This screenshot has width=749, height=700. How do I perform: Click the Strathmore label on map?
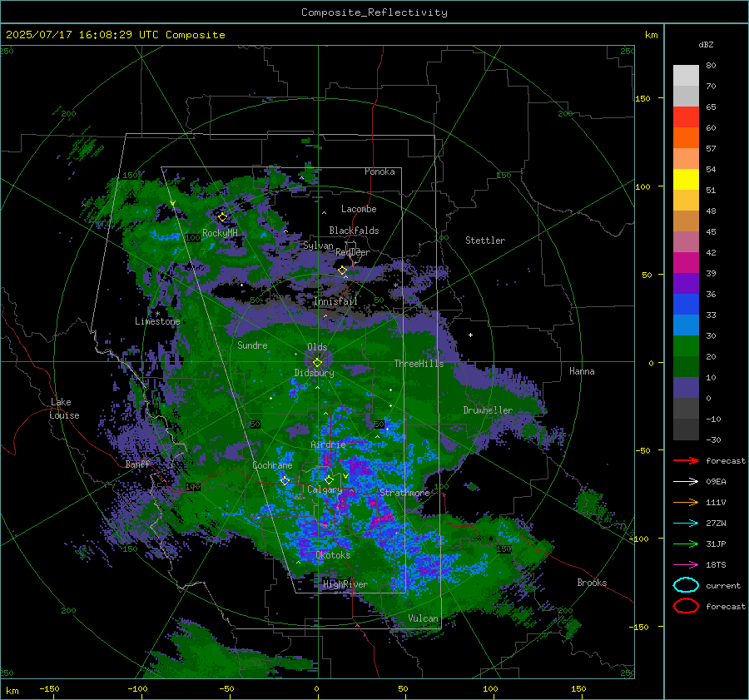click(404, 492)
